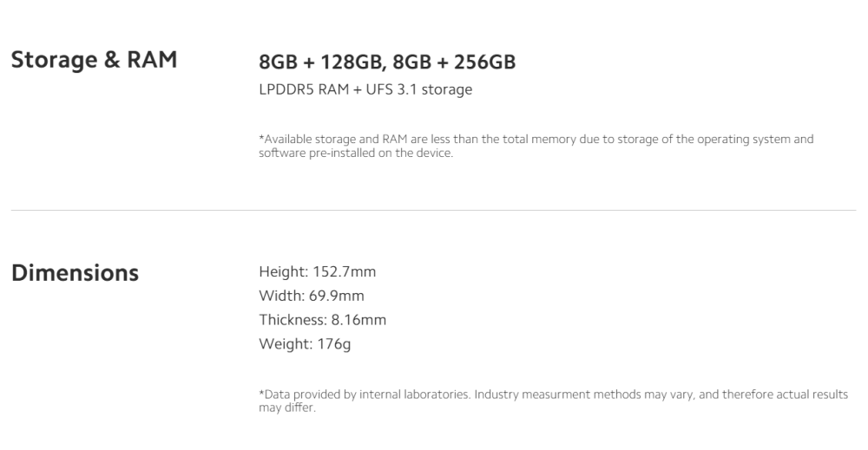The width and height of the screenshot is (868, 450).
Task: Click the word 'software pre-installed on the device'
Action: click(x=355, y=153)
